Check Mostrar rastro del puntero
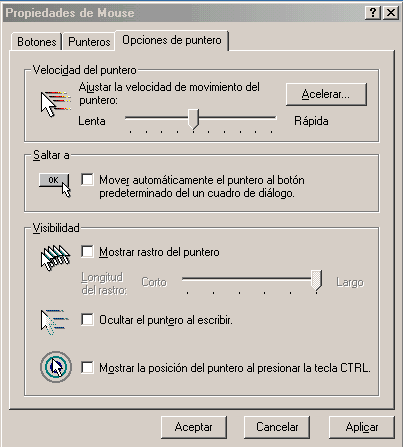The width and height of the screenshot is (403, 447). coord(87,251)
